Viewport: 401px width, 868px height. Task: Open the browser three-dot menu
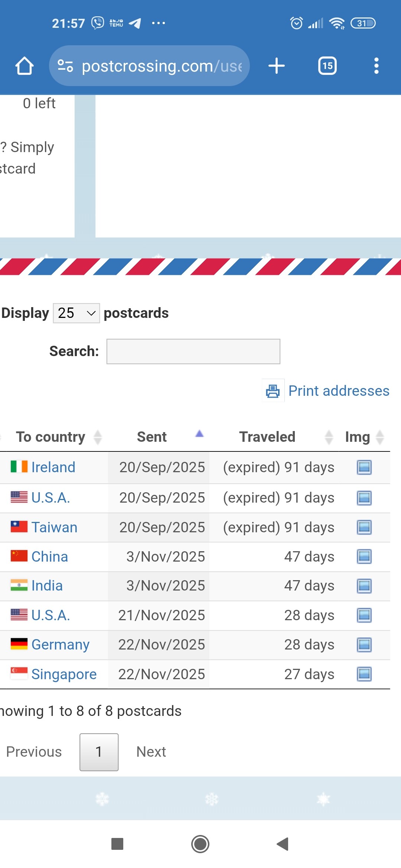click(x=376, y=66)
